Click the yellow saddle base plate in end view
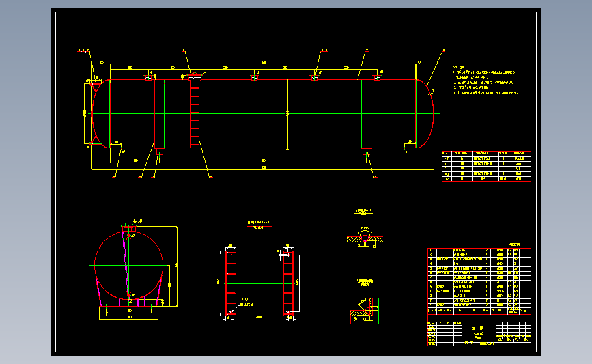The height and width of the screenshot is (364, 592). pos(129,313)
